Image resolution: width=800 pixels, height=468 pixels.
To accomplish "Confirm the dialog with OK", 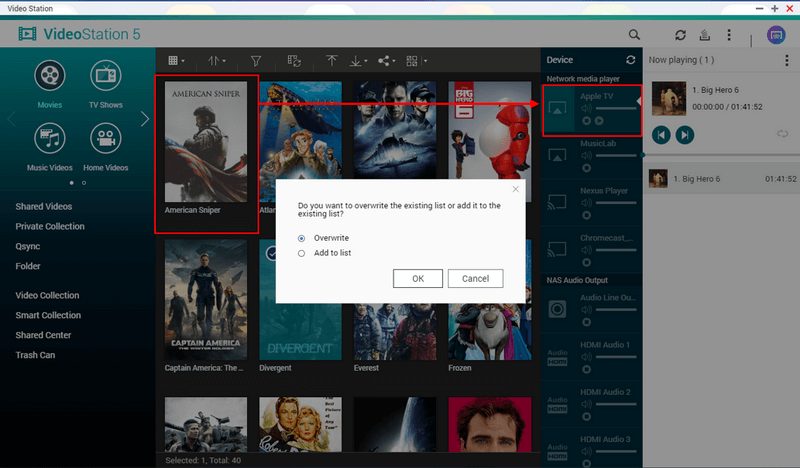I will 418,279.
